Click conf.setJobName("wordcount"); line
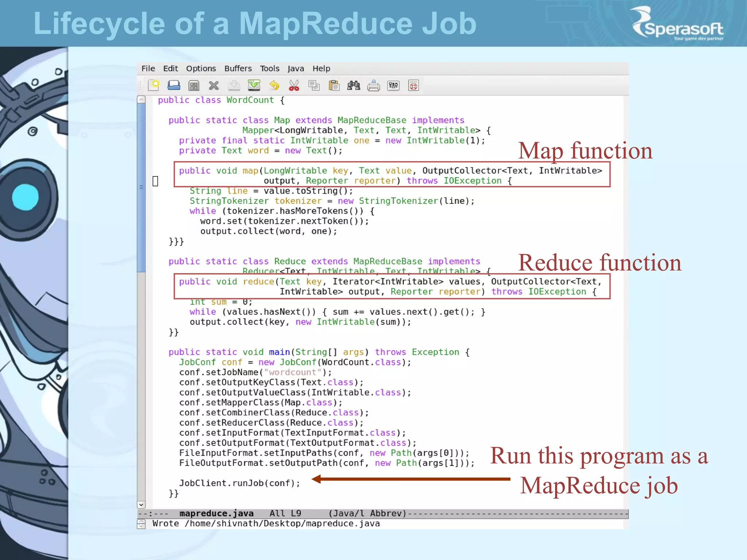The height and width of the screenshot is (560, 747). [255, 372]
